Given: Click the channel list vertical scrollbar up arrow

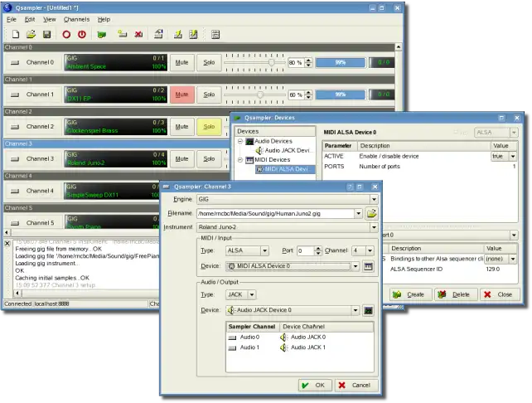Looking at the screenshot, I should pyautogui.click(x=399, y=47).
